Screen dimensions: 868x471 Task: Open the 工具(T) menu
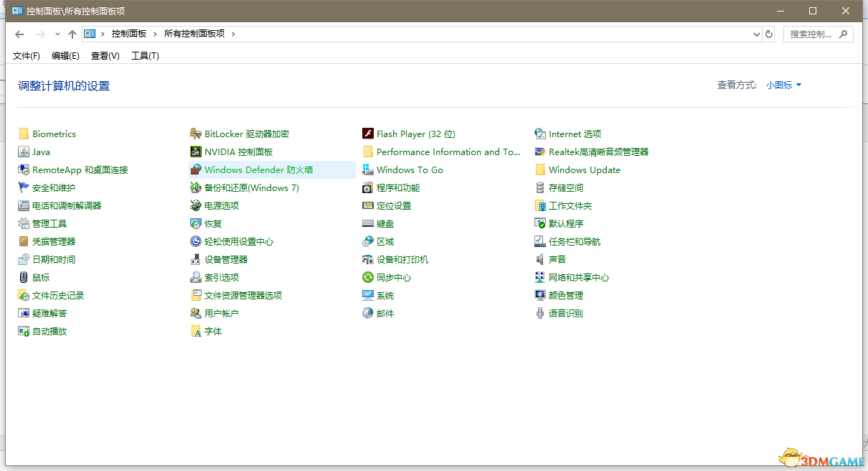pyautogui.click(x=145, y=56)
